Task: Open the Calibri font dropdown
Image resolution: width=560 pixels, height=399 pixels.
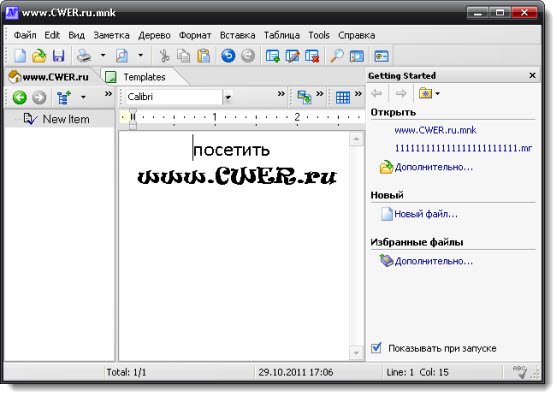Action: (x=228, y=97)
